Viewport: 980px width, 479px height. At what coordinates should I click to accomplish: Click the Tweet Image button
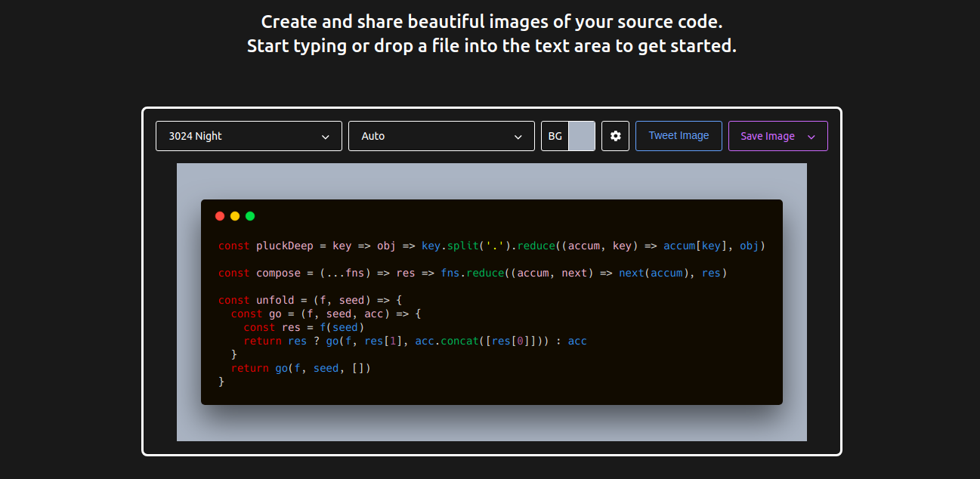679,136
